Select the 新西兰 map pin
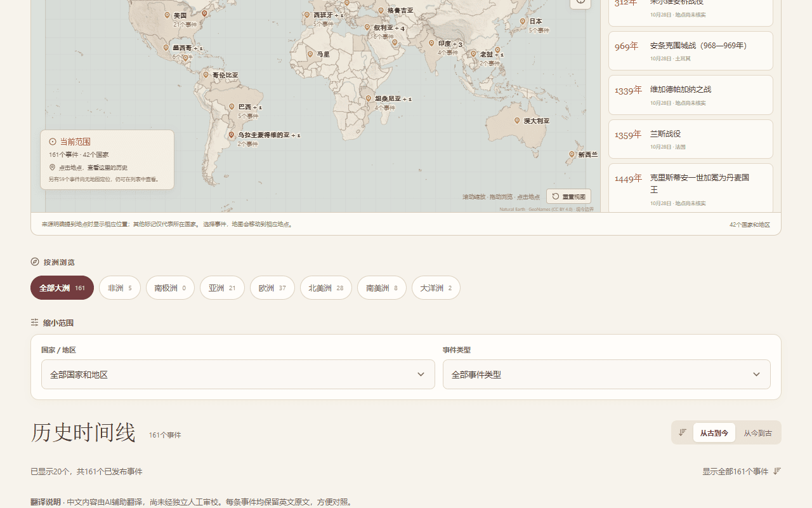Image resolution: width=812 pixels, height=508 pixels. coord(572,154)
